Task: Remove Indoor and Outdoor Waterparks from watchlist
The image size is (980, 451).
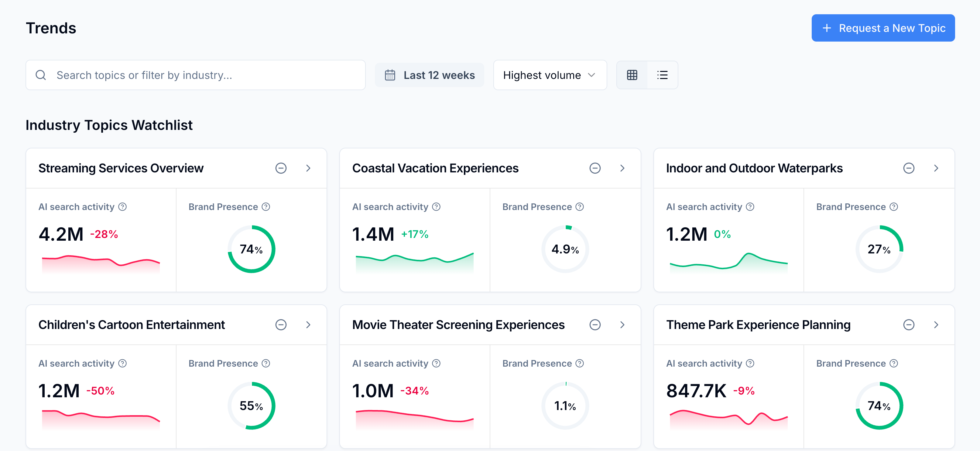Action: click(x=909, y=168)
